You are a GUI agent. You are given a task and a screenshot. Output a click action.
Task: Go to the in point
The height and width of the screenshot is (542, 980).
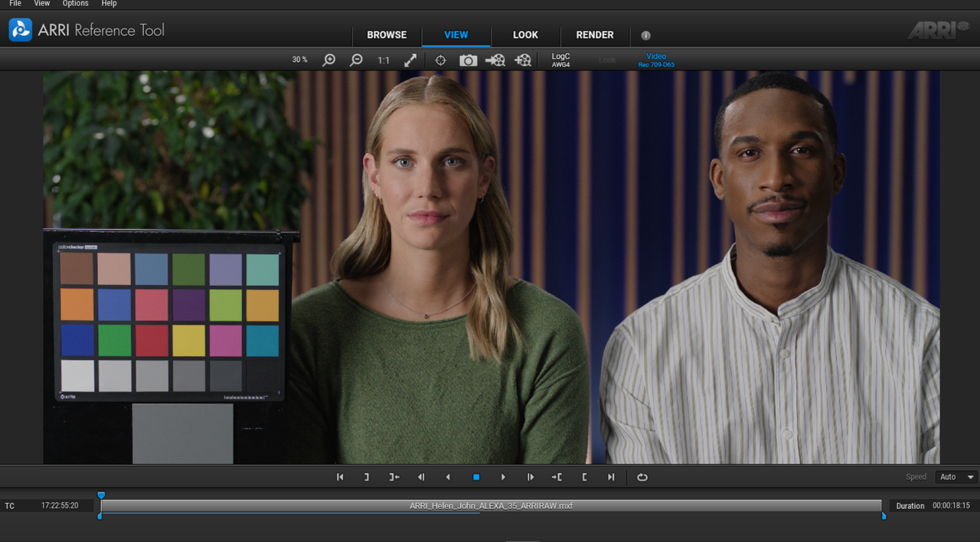point(557,477)
